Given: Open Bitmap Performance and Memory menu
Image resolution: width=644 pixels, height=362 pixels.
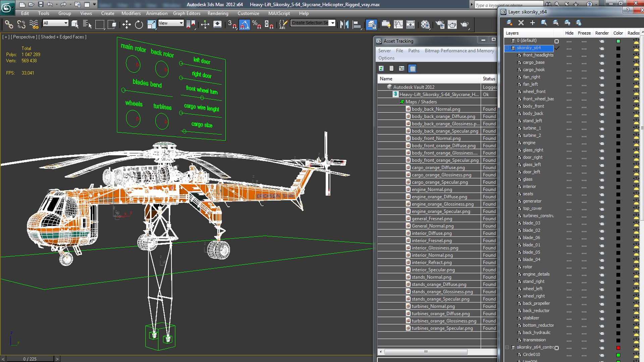Looking at the screenshot, I should coord(459,51).
